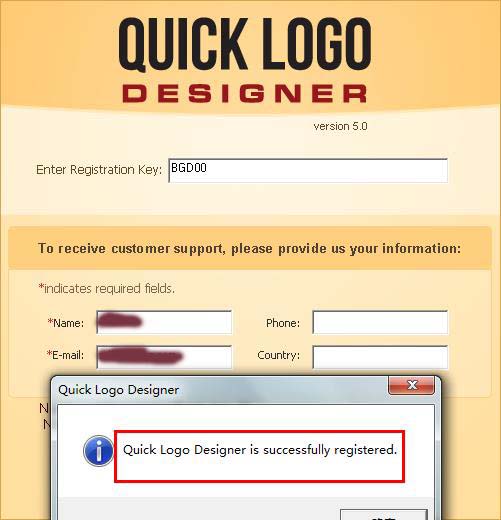Focus the Enter Registration Key field
This screenshot has height=520, width=501.
308,171
